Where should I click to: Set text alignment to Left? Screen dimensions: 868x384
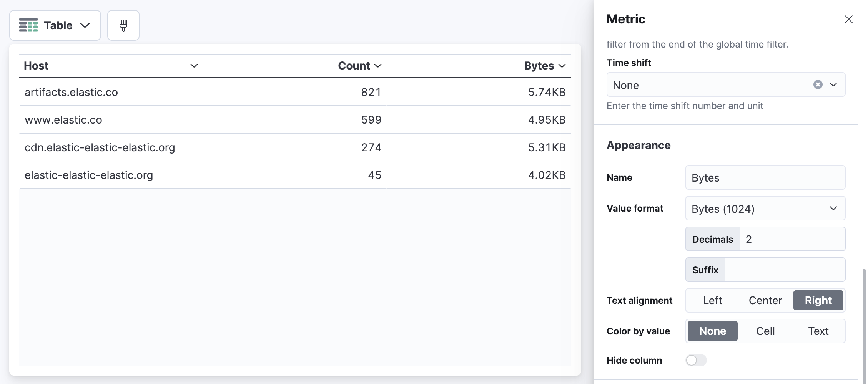point(712,300)
